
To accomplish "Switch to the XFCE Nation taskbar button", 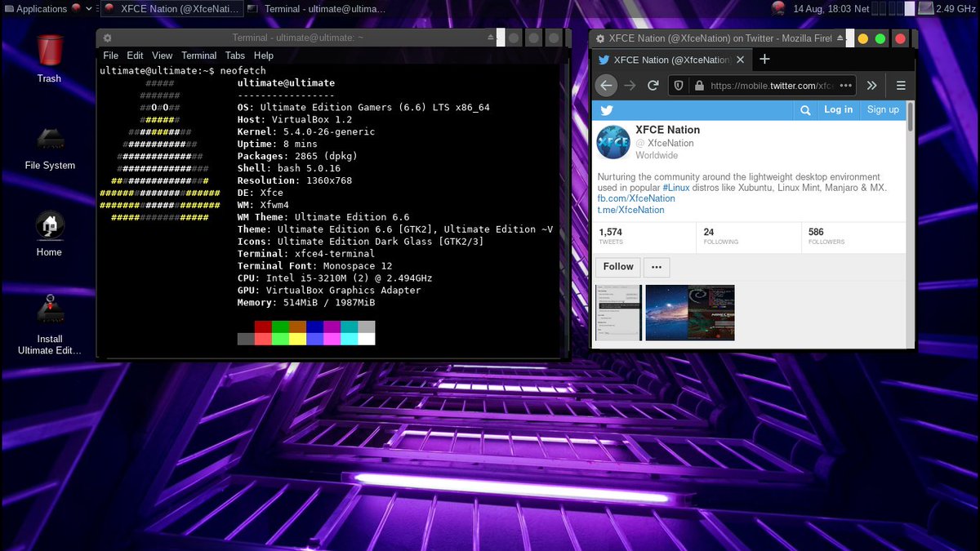I will 173,9.
